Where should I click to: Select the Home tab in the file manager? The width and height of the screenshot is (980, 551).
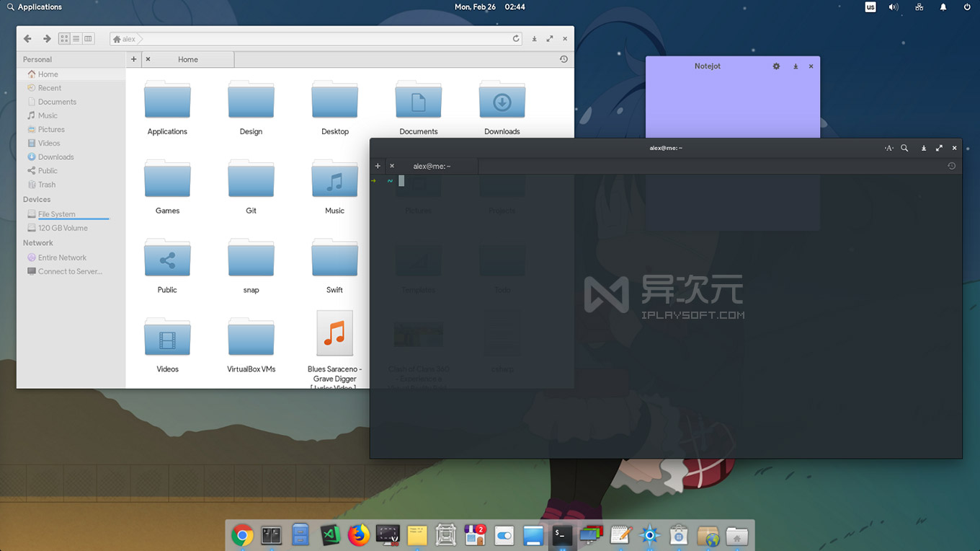click(187, 59)
